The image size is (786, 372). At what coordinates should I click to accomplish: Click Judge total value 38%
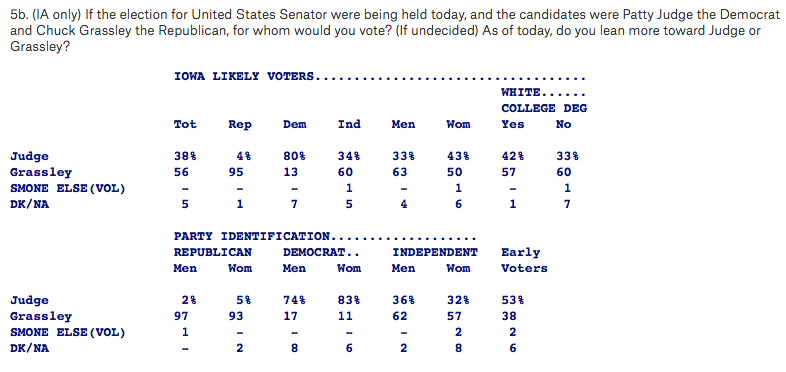tap(185, 156)
